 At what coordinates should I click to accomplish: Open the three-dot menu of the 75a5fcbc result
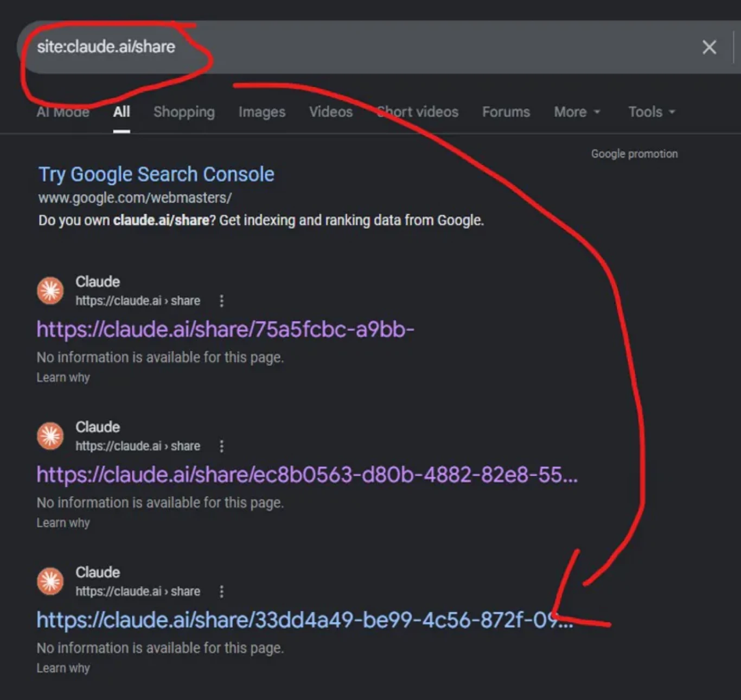221,301
